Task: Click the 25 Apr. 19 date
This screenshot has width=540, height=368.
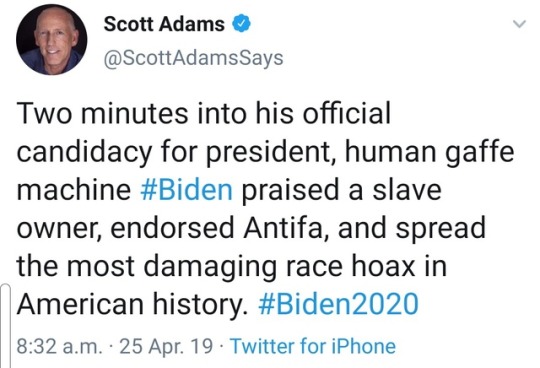Action: tap(165, 346)
